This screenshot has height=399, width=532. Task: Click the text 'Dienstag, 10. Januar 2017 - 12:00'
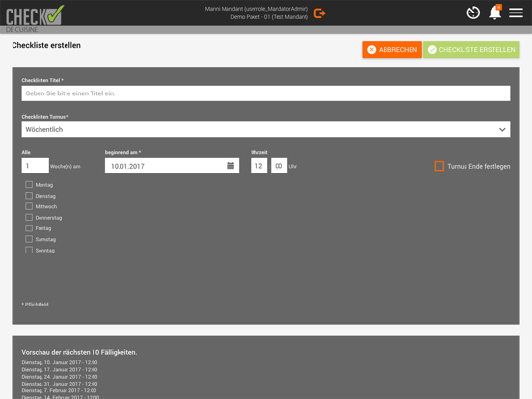(x=60, y=362)
